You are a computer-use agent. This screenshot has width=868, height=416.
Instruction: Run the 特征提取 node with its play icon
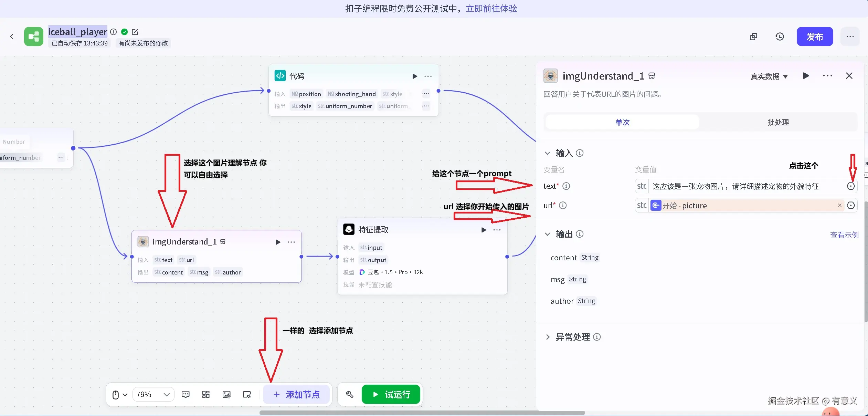(x=484, y=230)
